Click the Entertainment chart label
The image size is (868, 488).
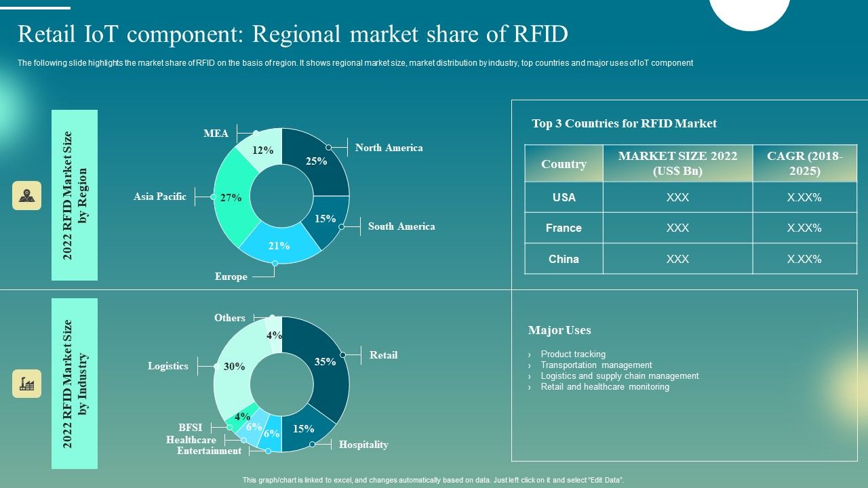pyautogui.click(x=209, y=451)
